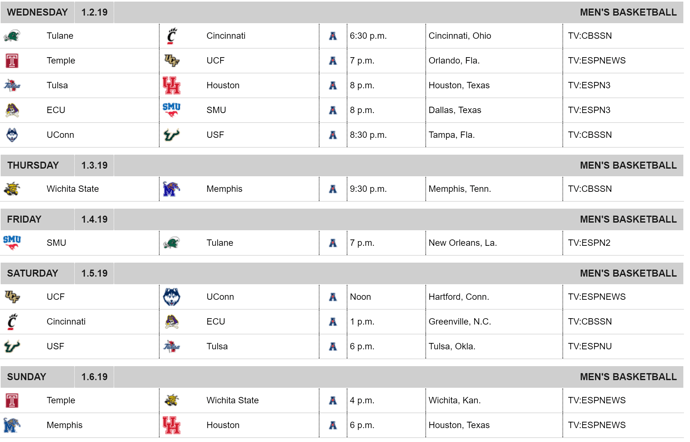Click the SMU logo in Friday's game

point(12,243)
